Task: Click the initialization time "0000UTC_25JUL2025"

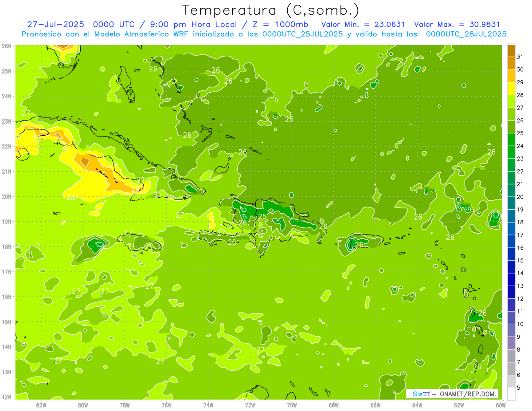Action: click(x=302, y=34)
